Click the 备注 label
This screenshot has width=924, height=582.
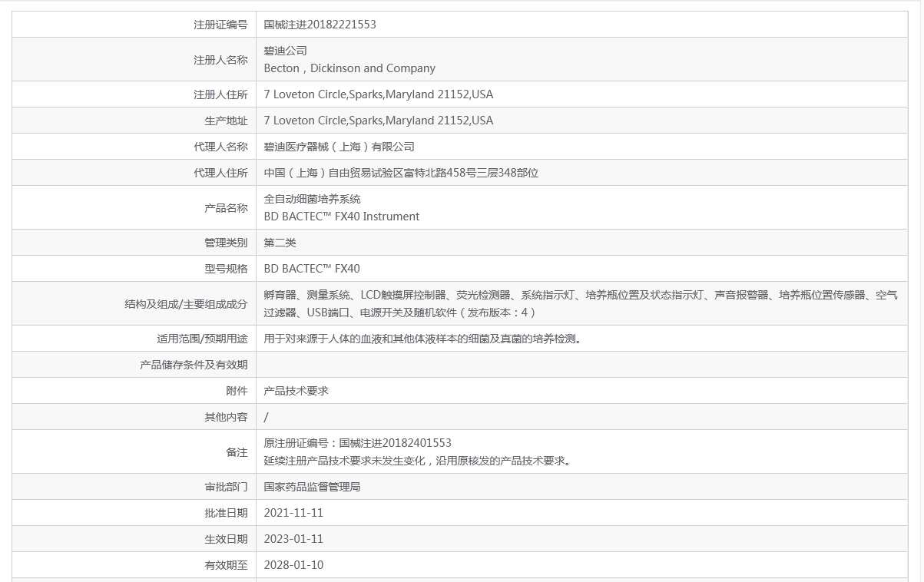(x=237, y=452)
